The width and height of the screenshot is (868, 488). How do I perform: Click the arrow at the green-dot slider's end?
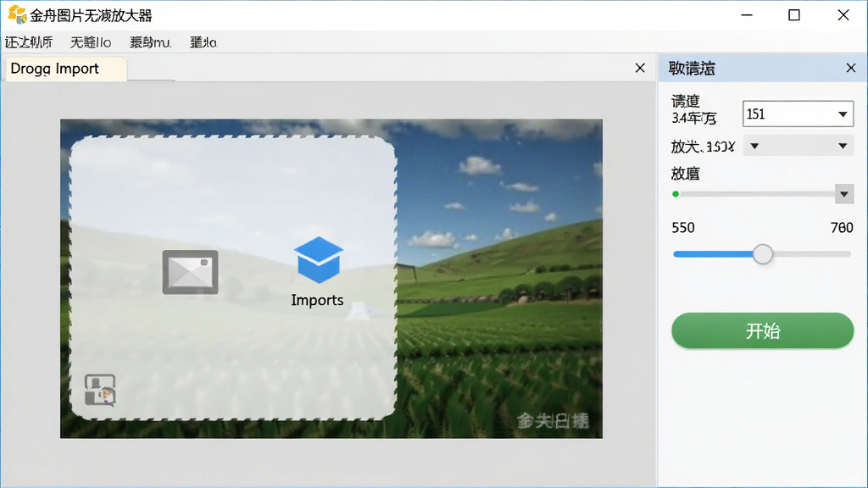click(844, 194)
